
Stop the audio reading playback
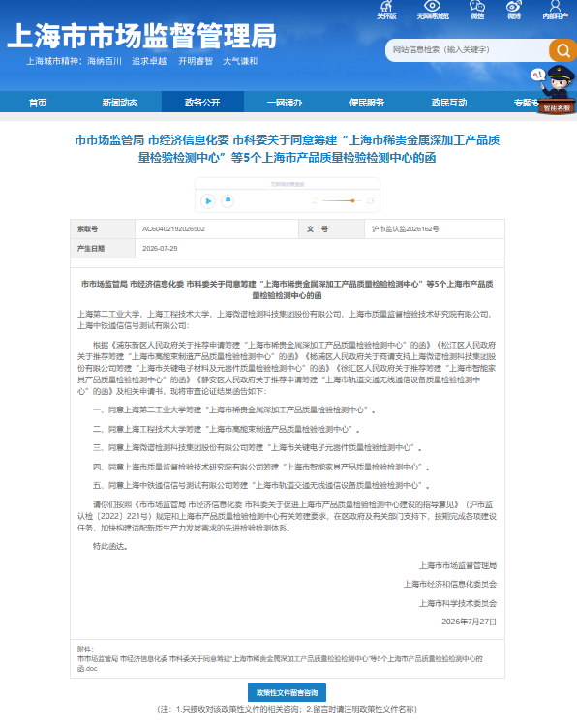(x=228, y=200)
